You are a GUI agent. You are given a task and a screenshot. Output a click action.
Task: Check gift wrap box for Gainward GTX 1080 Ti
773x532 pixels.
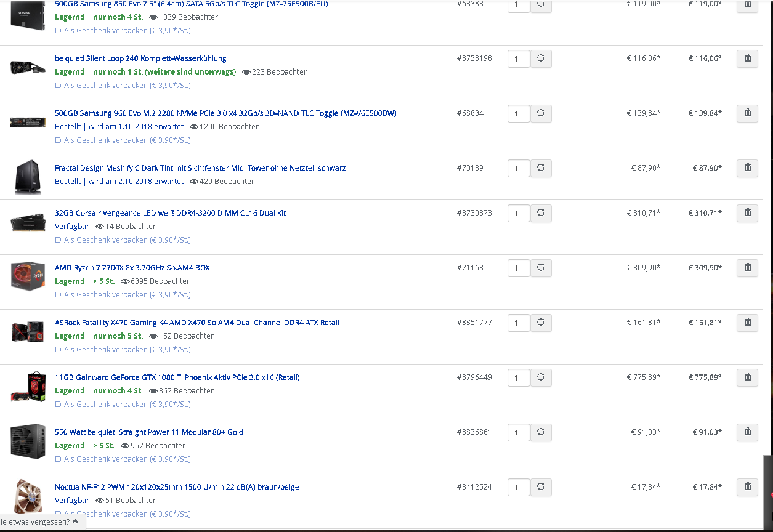[58, 405]
